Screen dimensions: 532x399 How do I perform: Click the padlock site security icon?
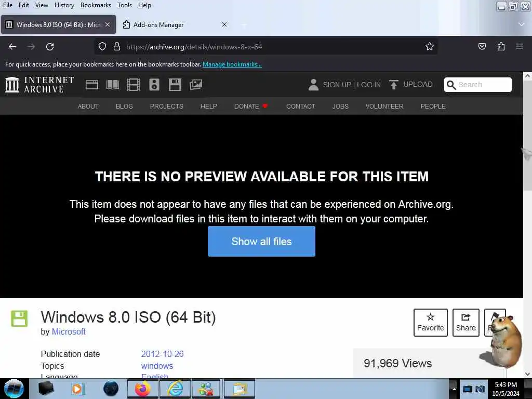click(117, 46)
